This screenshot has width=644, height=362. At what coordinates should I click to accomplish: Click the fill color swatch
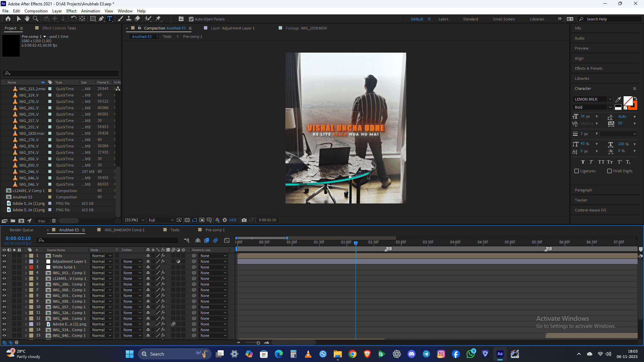coord(628,101)
